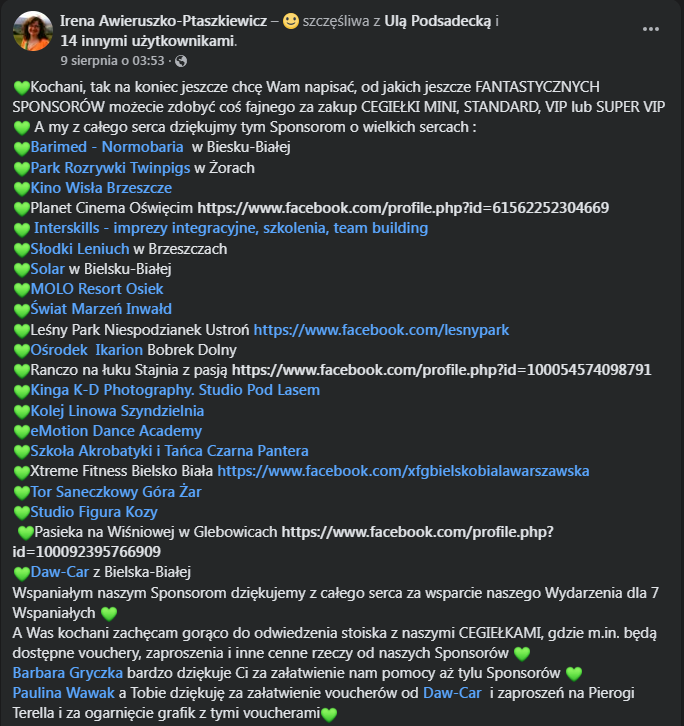Image resolution: width=684 pixels, height=726 pixels.
Task: Click the public globe privacy icon
Action: tap(181, 61)
